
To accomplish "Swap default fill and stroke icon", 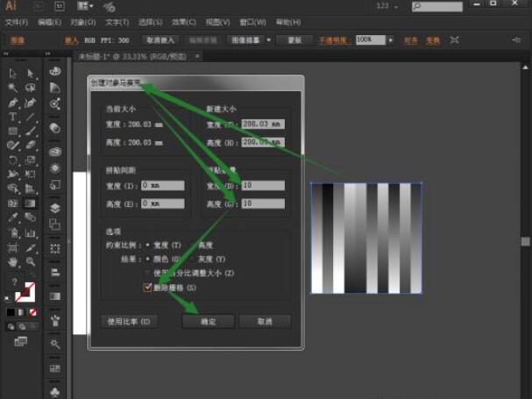I will 8,299.
